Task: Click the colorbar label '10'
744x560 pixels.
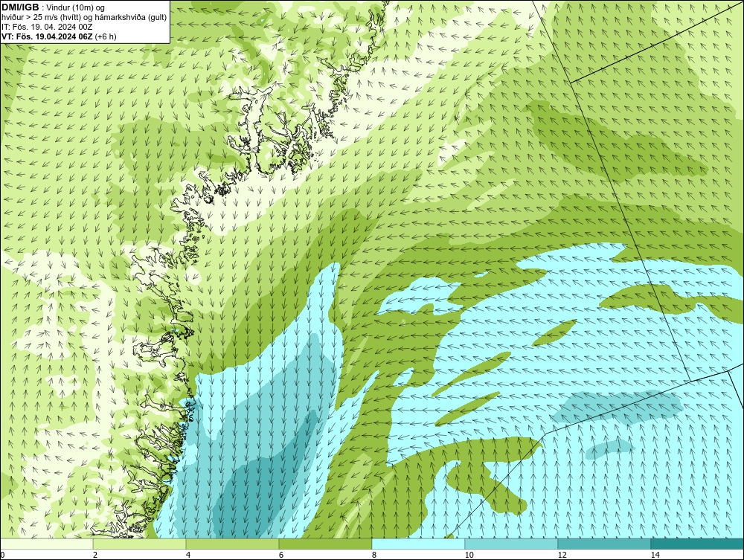Action: [469, 556]
